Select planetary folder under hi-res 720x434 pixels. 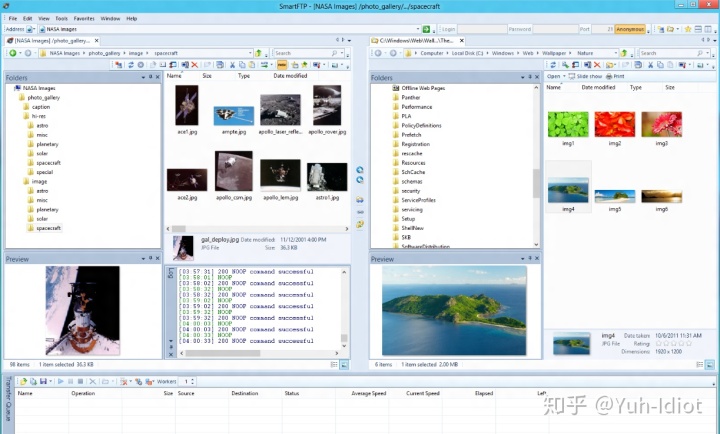coord(47,144)
